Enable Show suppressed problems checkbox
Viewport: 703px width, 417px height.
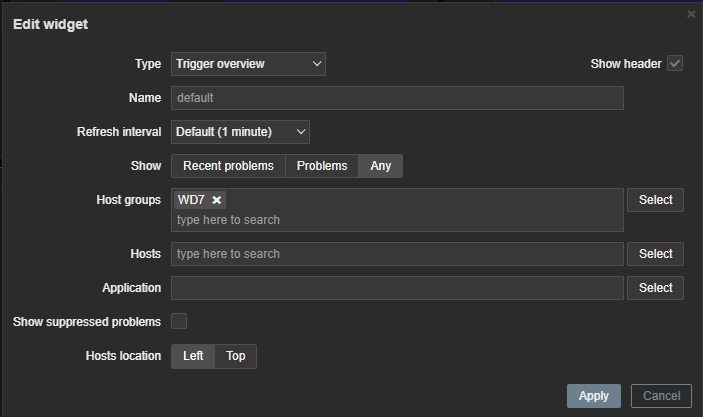pyautogui.click(x=179, y=321)
